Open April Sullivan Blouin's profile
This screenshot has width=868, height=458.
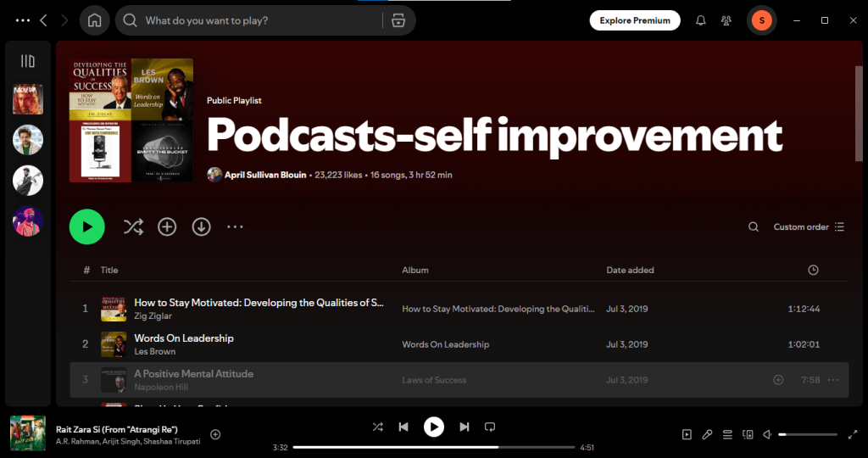265,175
